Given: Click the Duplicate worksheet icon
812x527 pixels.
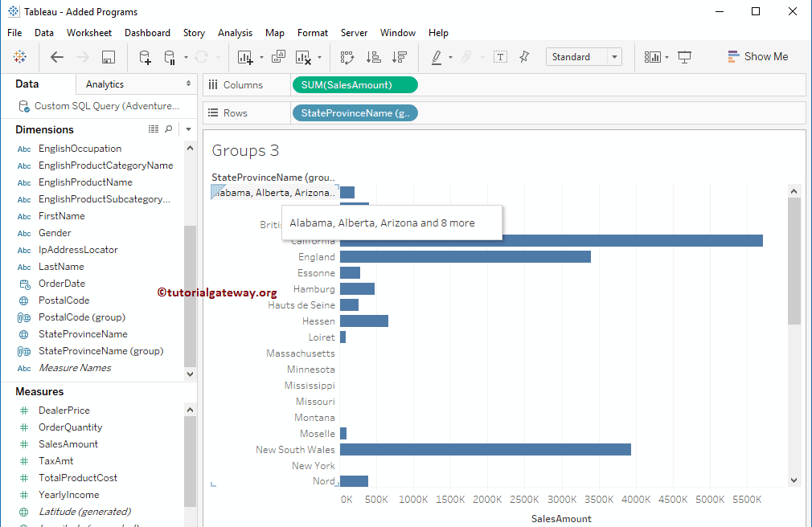Looking at the screenshot, I should [279, 57].
